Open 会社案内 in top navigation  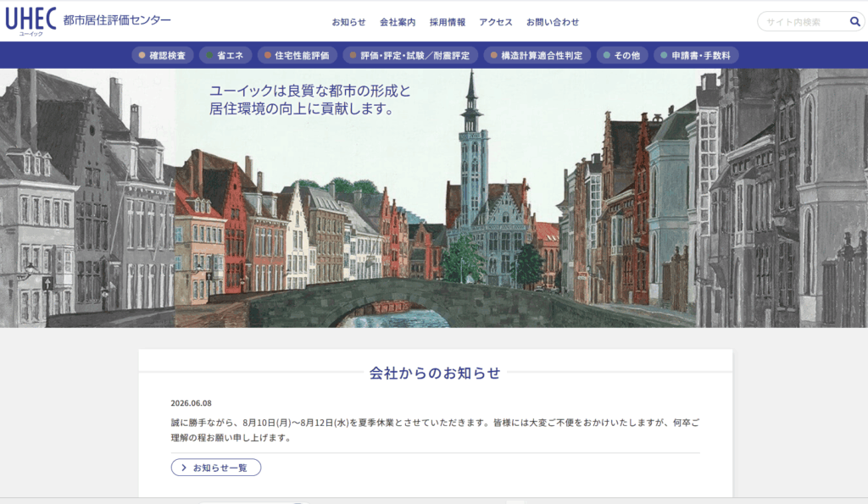[398, 22]
